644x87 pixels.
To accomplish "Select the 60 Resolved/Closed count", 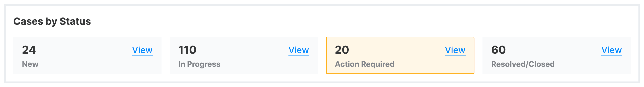I will [498, 50].
